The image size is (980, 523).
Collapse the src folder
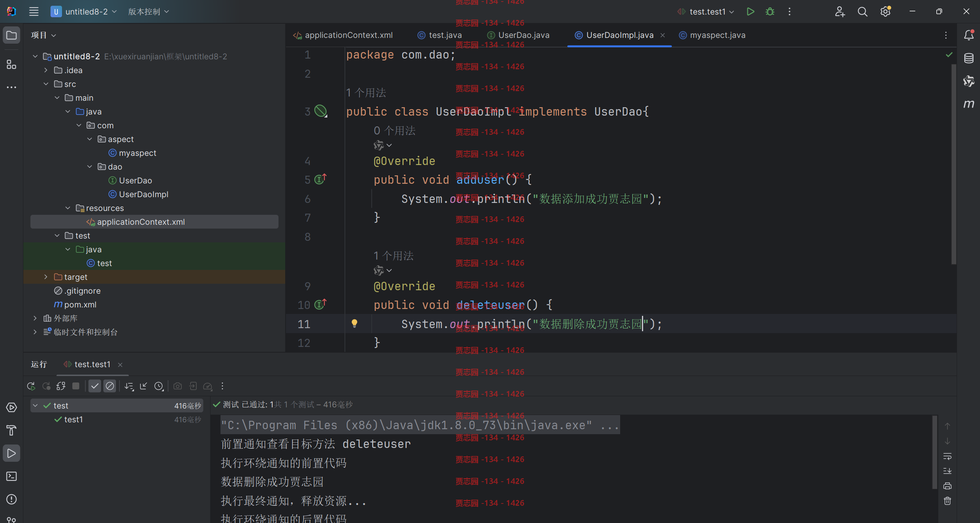46,84
